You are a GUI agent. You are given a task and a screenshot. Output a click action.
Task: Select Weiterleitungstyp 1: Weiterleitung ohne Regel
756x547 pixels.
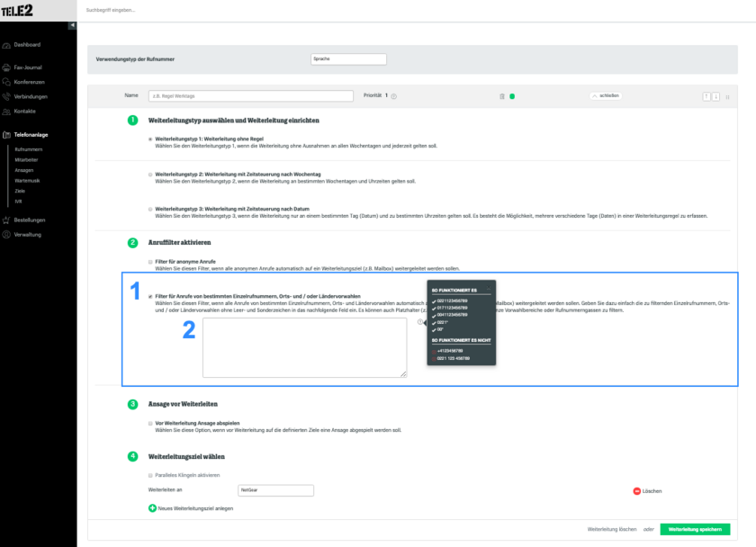150,139
